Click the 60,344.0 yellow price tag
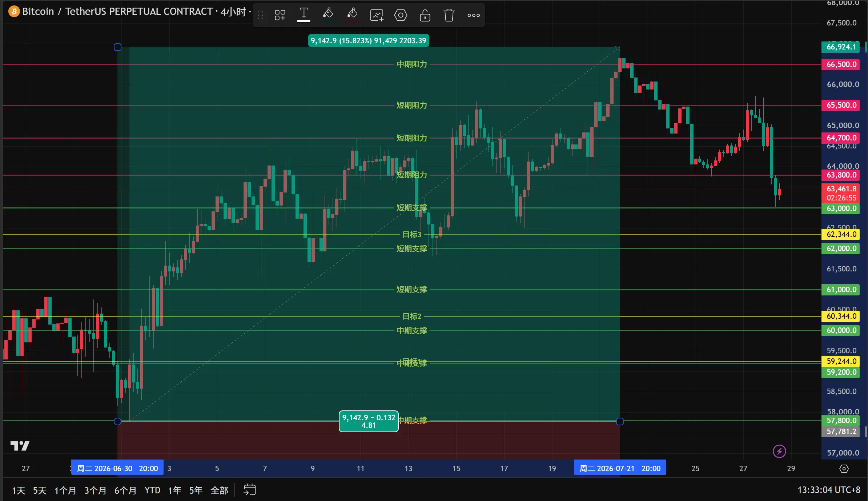 click(840, 316)
